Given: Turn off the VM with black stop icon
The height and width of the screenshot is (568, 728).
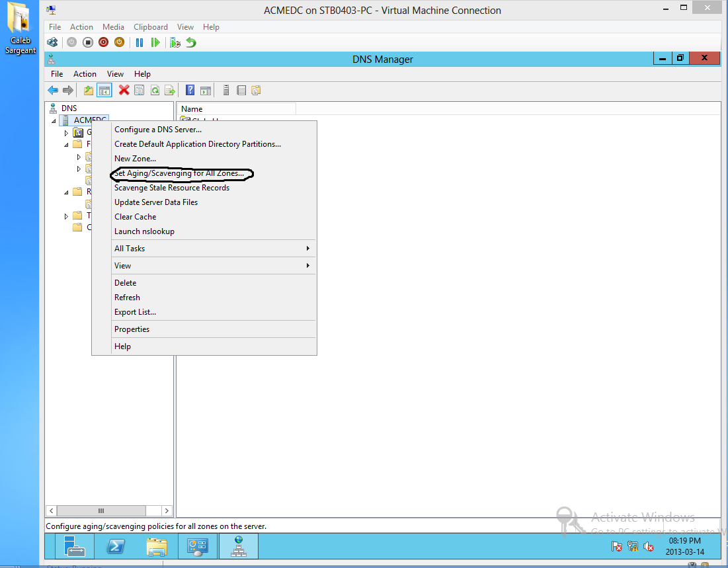Looking at the screenshot, I should click(88, 42).
